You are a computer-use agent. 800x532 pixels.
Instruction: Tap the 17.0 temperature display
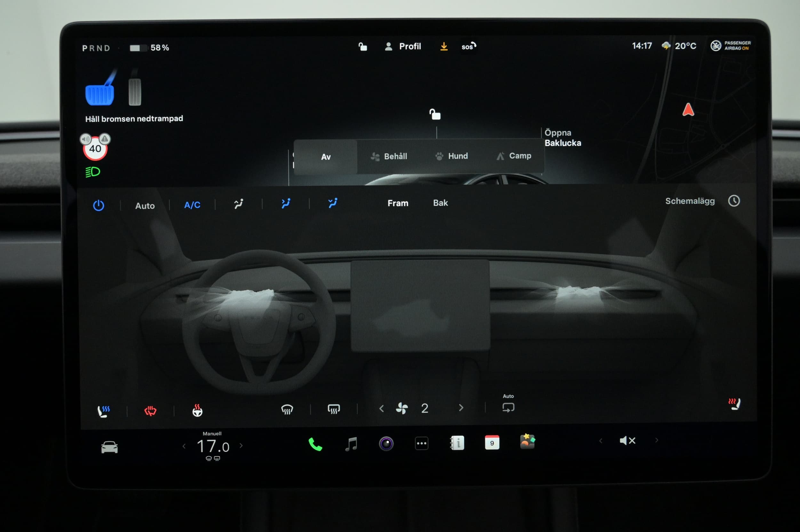(x=213, y=446)
